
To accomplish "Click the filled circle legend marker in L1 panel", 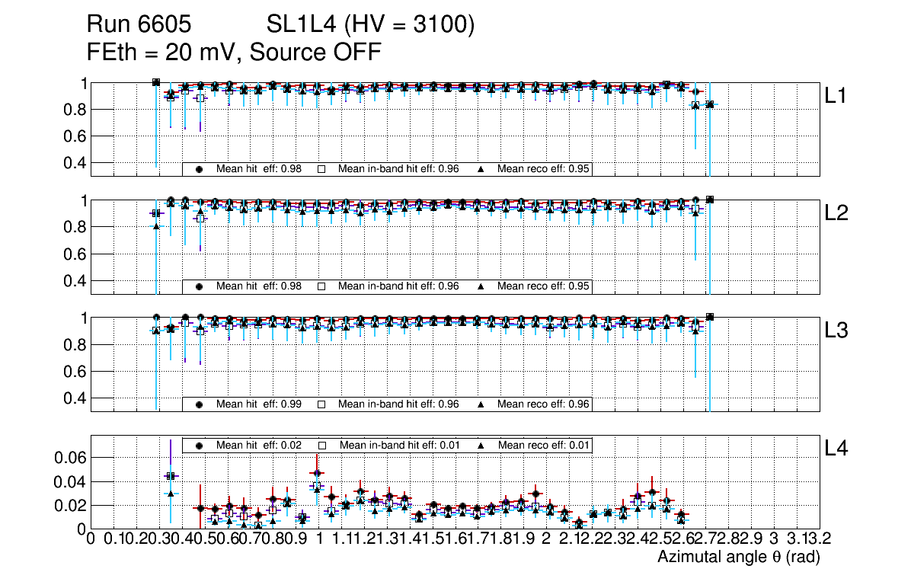I will (x=200, y=169).
